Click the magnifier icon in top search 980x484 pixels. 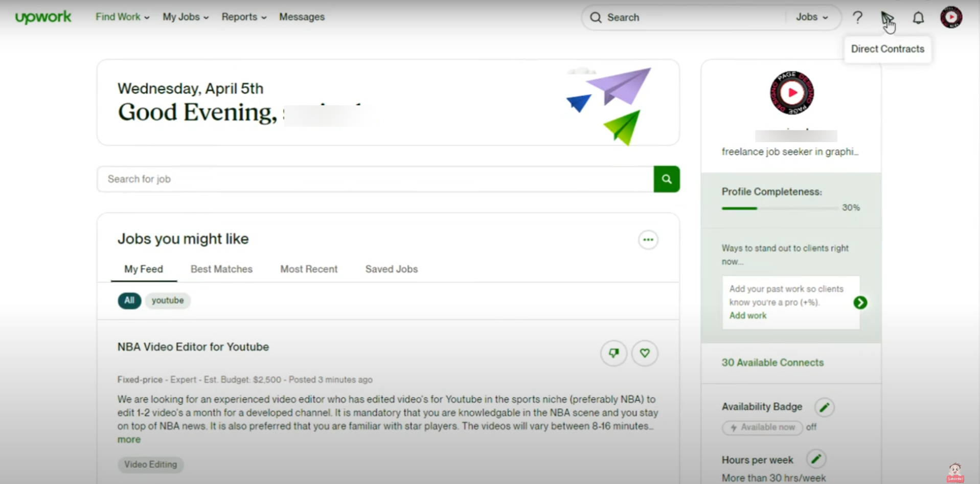tap(596, 17)
